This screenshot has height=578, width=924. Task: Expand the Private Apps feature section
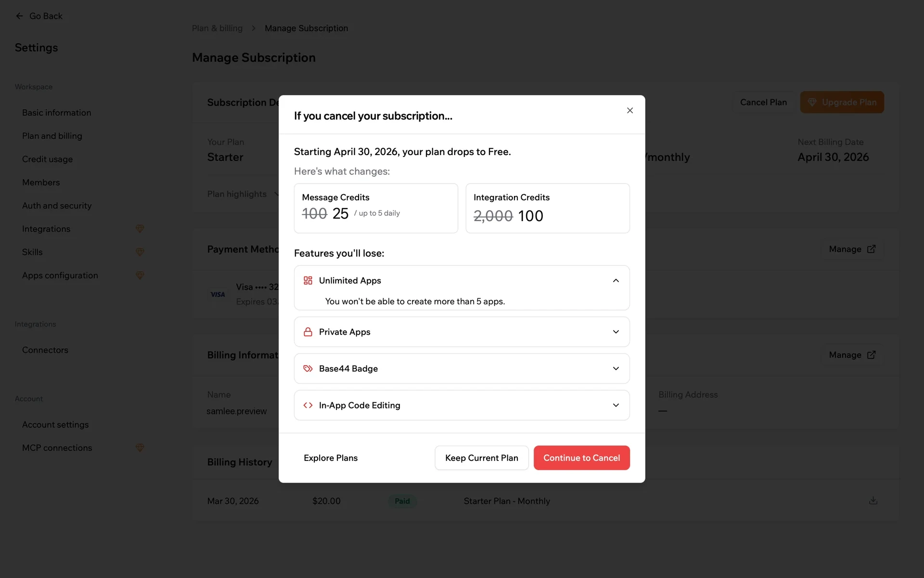pos(616,332)
